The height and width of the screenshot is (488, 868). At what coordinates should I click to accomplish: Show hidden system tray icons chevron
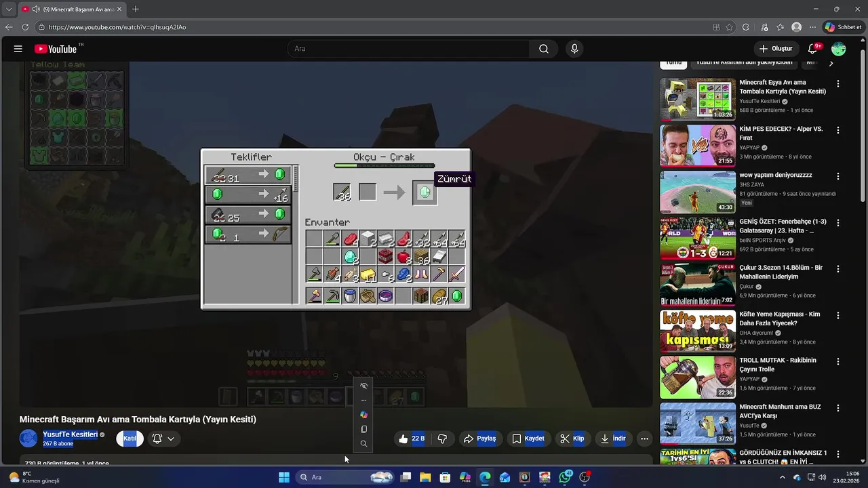(x=782, y=477)
